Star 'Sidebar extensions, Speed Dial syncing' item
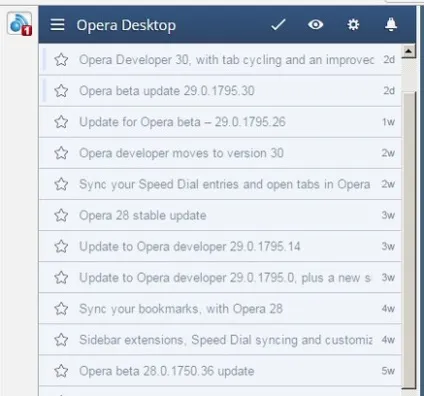424x396 pixels. pos(61,340)
